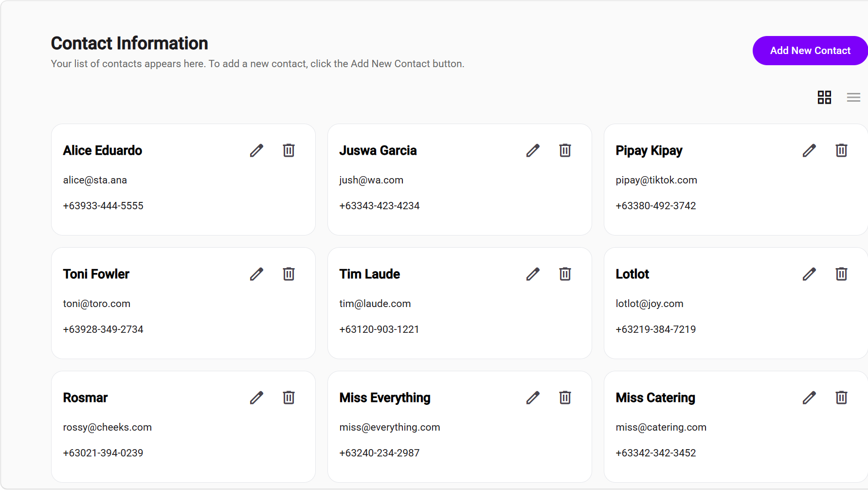Edit the Rosmar contact
Screen dimensions: 868x490
256,398
